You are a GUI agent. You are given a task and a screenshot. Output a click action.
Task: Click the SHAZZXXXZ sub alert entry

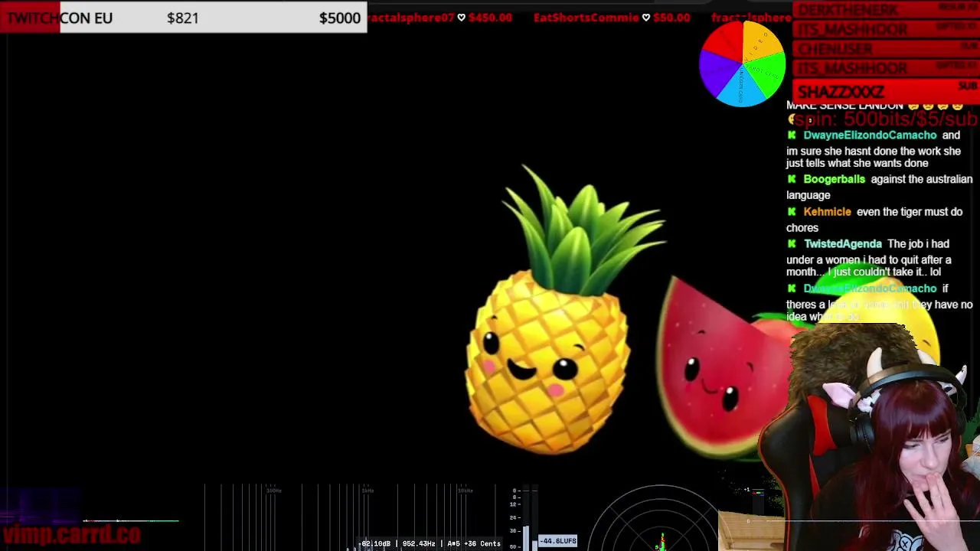[x=886, y=91]
